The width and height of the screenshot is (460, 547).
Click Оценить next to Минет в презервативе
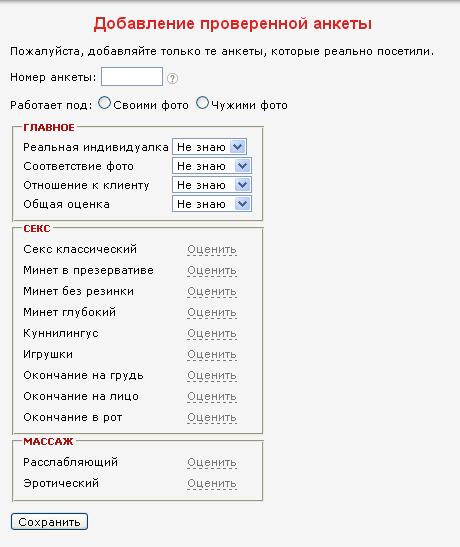(212, 270)
